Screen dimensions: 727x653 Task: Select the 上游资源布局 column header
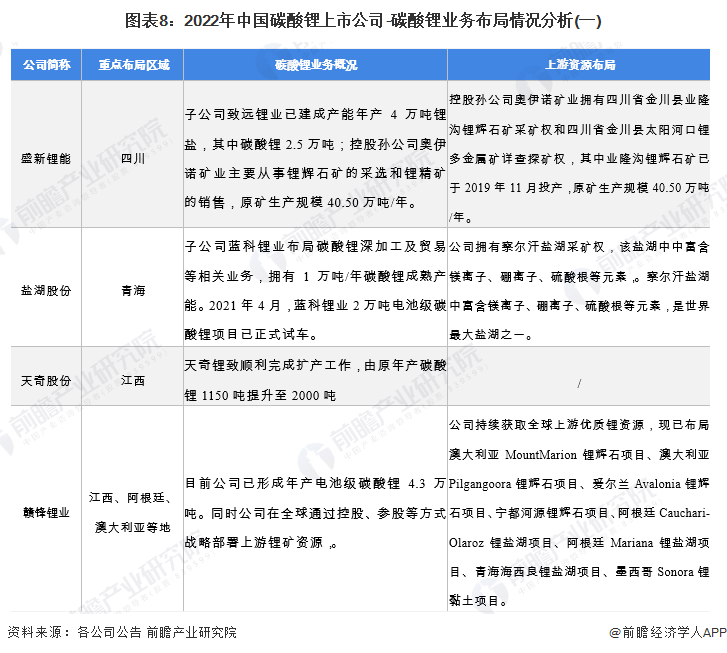(x=579, y=65)
